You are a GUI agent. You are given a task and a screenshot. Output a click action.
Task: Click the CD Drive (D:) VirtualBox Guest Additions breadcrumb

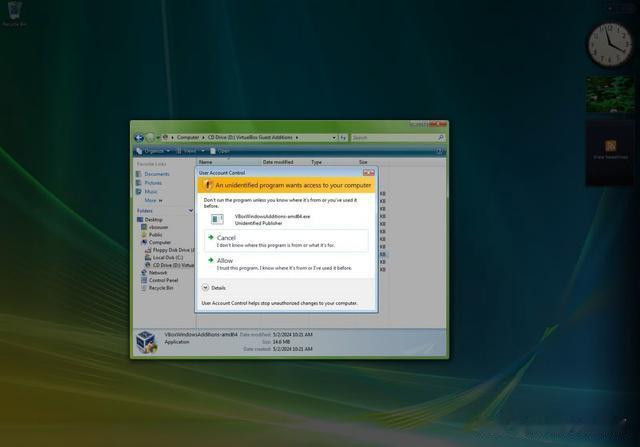250,138
